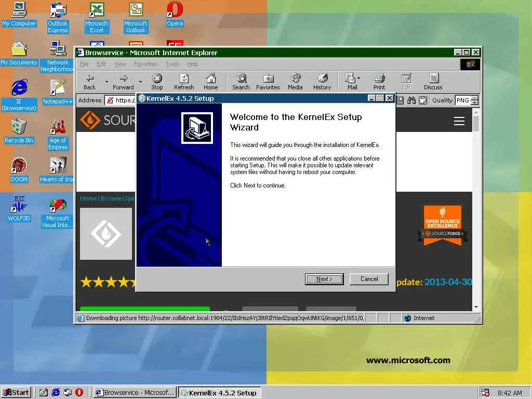Select the Opera desktop icon
This screenshot has height=399, width=532.
(x=175, y=15)
